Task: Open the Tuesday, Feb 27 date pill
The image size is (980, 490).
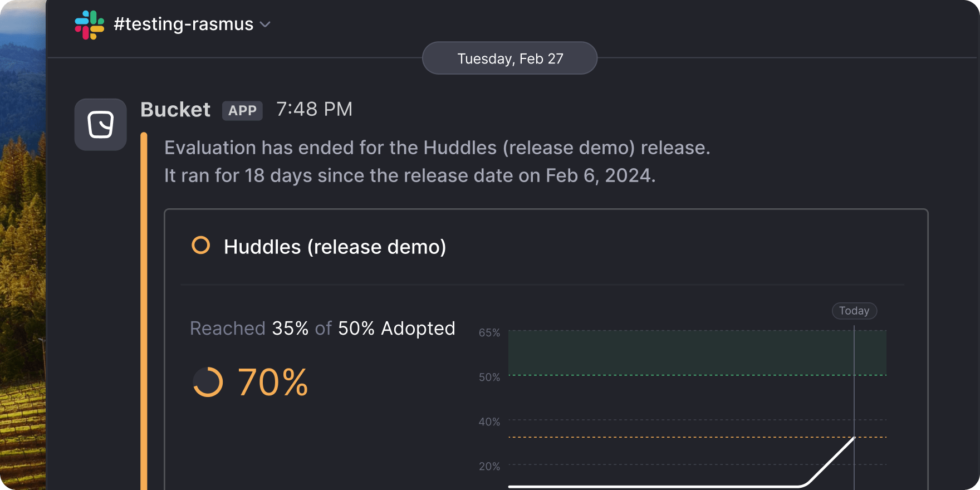Action: pyautogui.click(x=510, y=58)
